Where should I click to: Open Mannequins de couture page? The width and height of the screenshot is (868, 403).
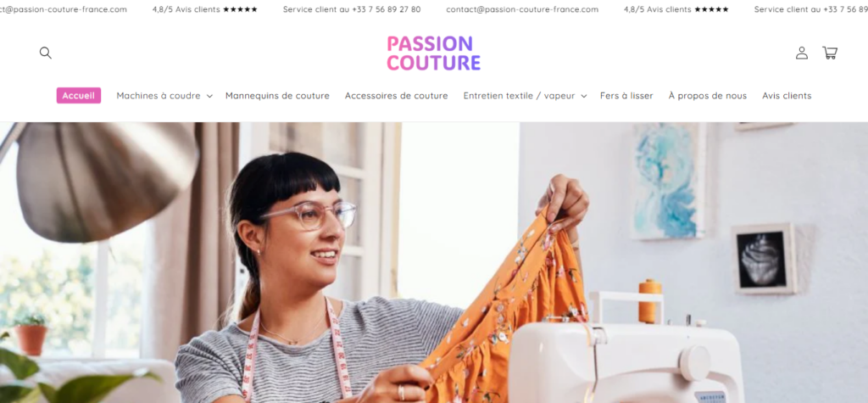point(277,95)
